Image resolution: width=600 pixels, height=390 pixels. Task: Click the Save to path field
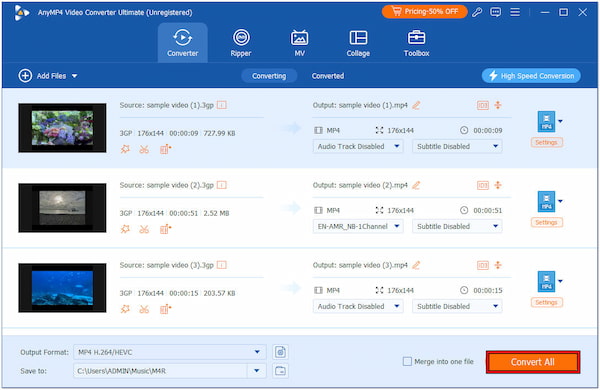pos(161,370)
